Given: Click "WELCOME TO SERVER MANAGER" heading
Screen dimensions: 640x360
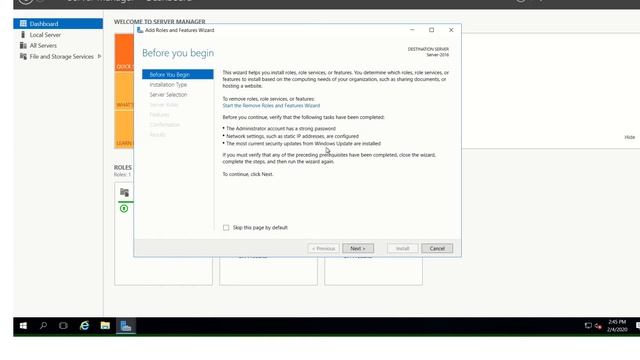Looking at the screenshot, I should coord(160,22).
